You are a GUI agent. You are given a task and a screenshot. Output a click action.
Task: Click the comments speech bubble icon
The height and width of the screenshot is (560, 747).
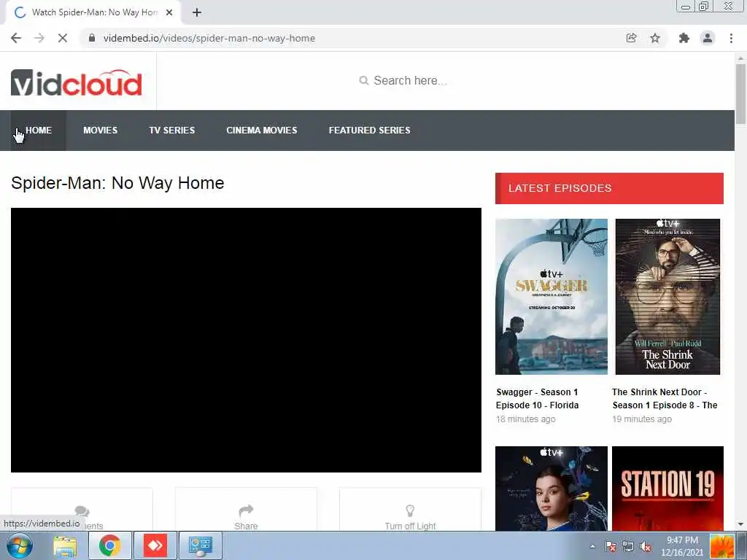(82, 511)
